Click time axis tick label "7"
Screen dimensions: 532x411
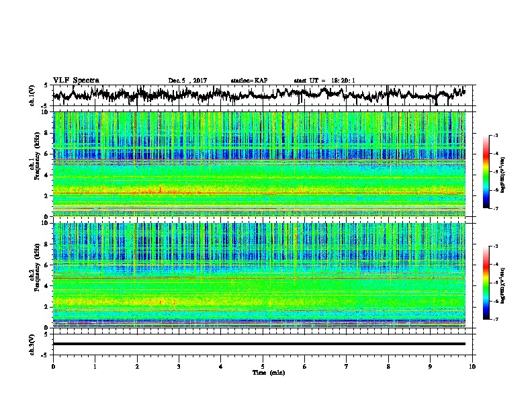[x=347, y=367]
